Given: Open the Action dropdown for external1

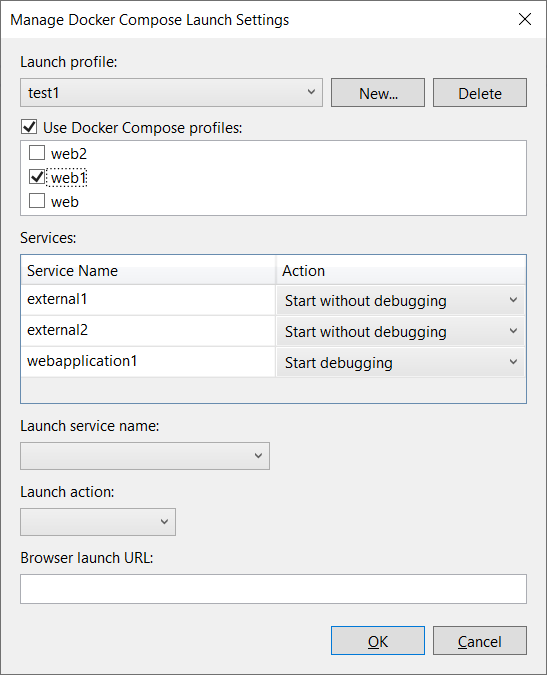Looking at the screenshot, I should pyautogui.click(x=401, y=300).
